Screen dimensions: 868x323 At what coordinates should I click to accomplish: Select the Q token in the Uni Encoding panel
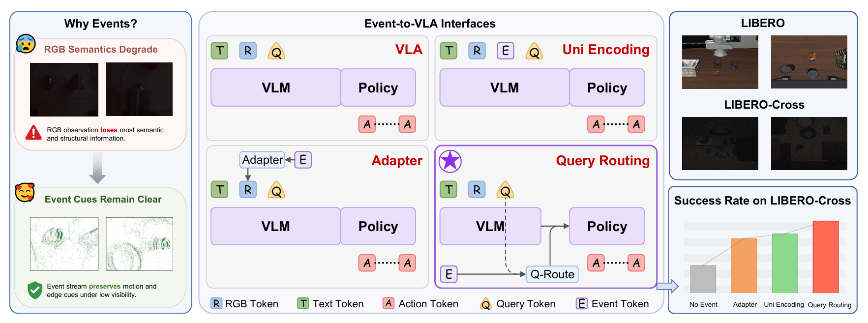tap(534, 52)
